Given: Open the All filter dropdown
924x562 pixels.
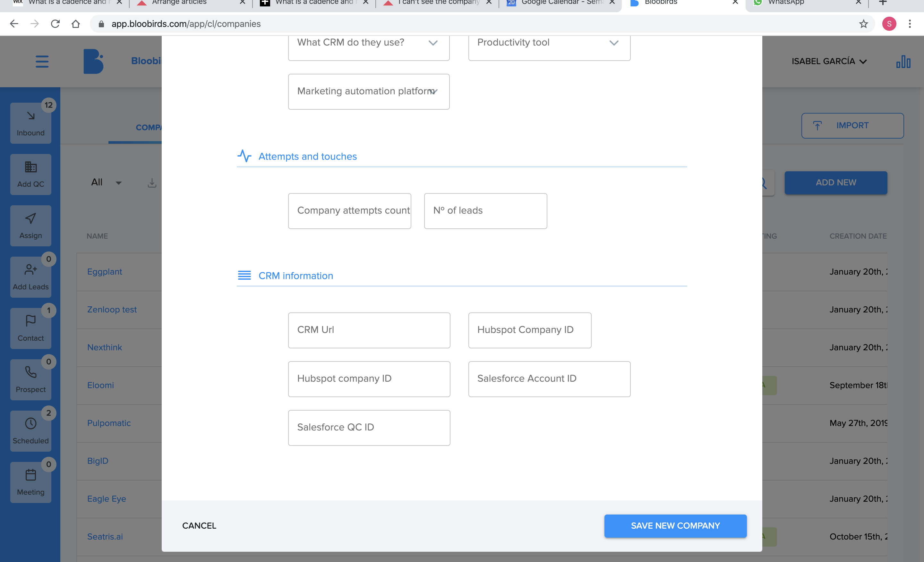Looking at the screenshot, I should [106, 183].
